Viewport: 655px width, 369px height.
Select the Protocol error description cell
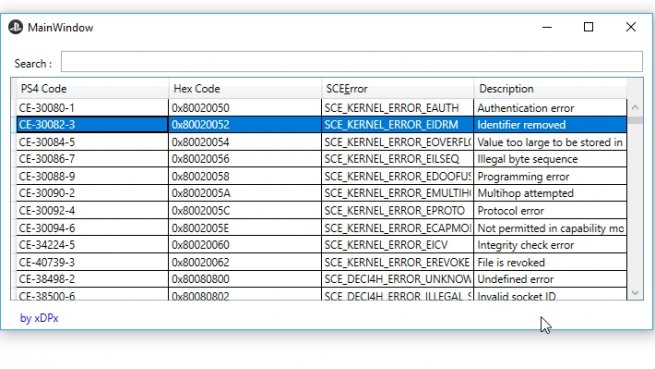[550, 211]
